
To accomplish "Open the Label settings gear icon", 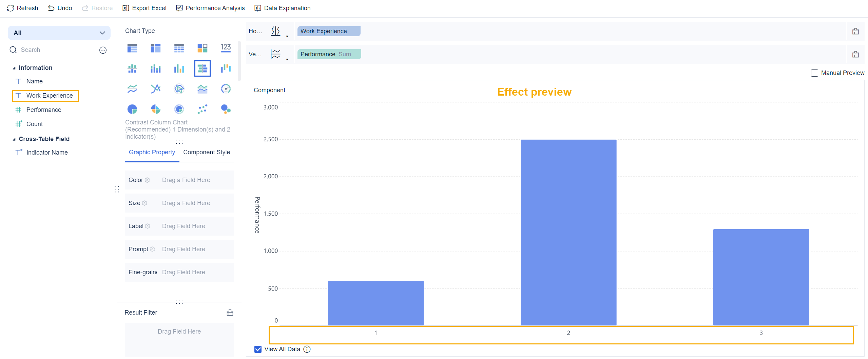I will pyautogui.click(x=148, y=226).
